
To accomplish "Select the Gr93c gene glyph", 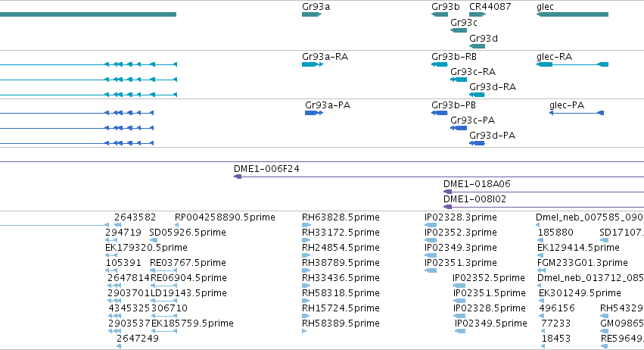I will point(459,30).
